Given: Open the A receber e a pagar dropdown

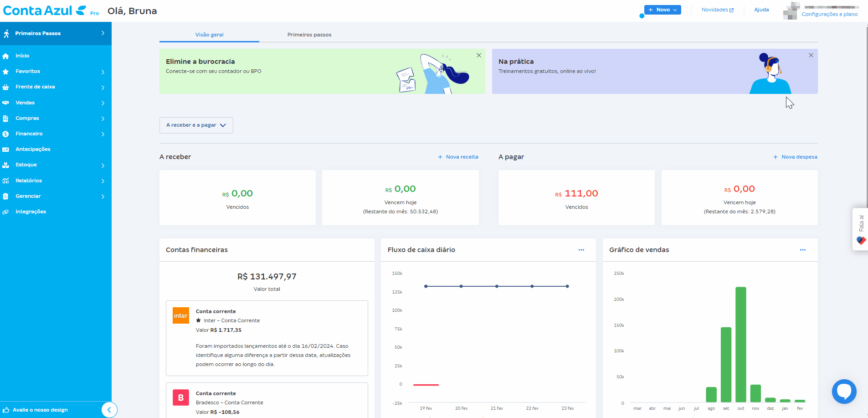Looking at the screenshot, I should (x=196, y=125).
